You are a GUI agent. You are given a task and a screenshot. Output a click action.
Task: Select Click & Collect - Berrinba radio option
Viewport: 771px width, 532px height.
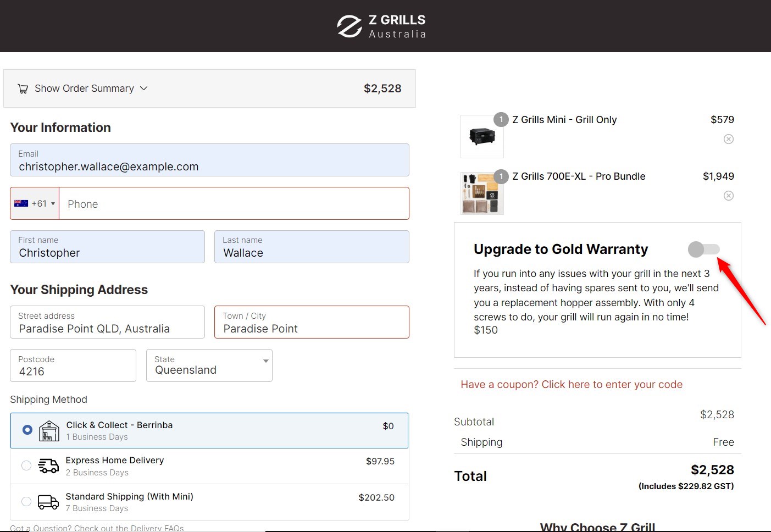(27, 430)
